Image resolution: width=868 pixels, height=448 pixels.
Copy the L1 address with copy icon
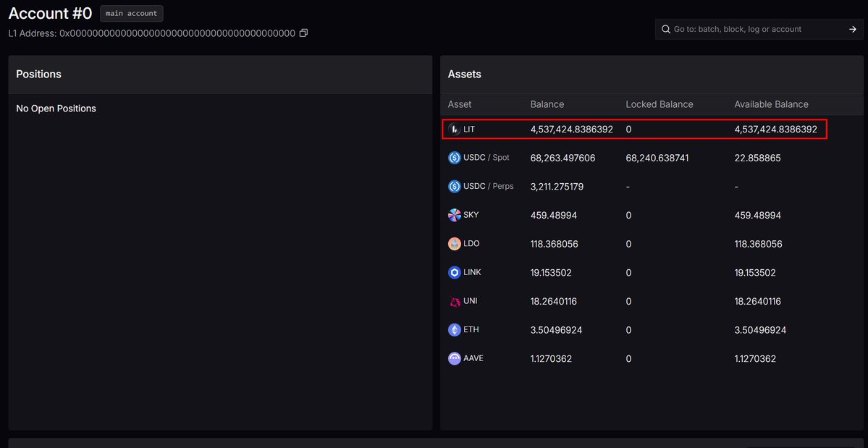[303, 33]
